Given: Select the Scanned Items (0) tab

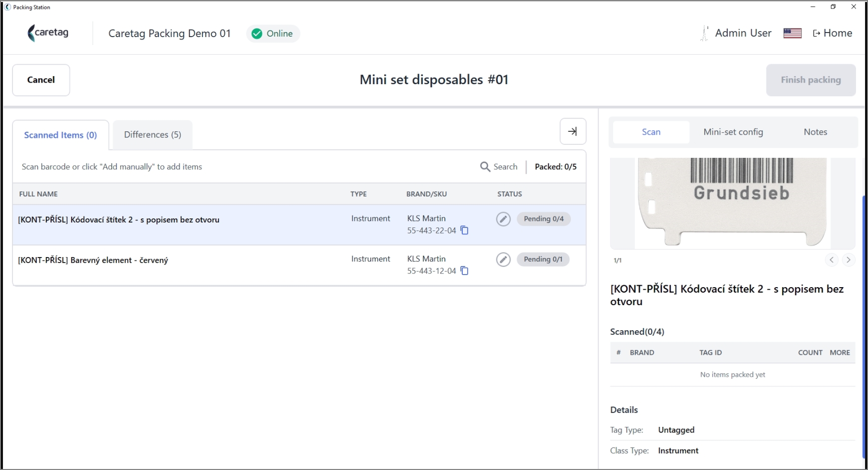Looking at the screenshot, I should (61, 135).
